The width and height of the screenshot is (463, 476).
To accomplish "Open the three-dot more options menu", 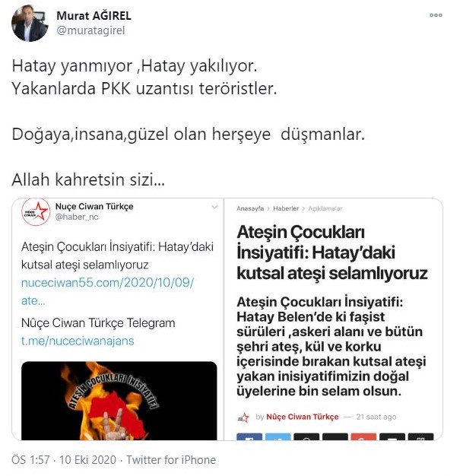I will (x=436, y=15).
